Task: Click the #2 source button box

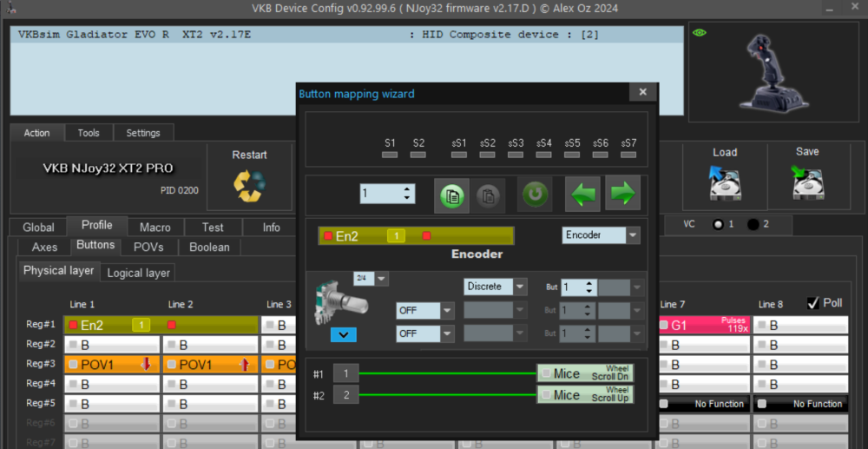Action: [346, 395]
